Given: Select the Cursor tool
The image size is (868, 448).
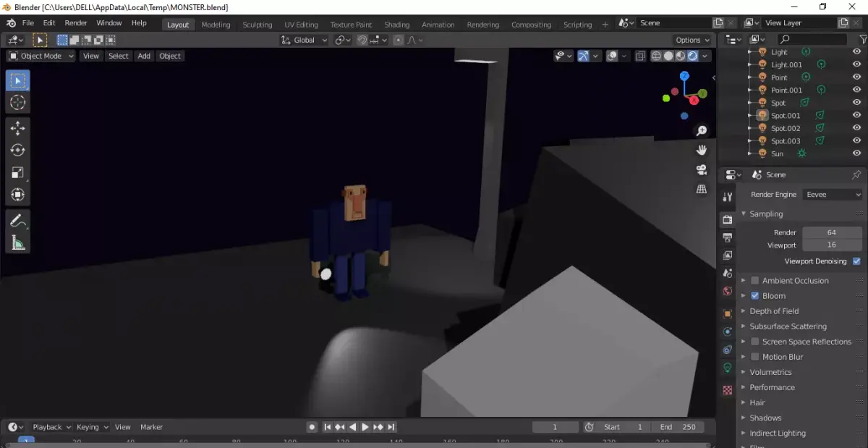Looking at the screenshot, I should point(18,103).
